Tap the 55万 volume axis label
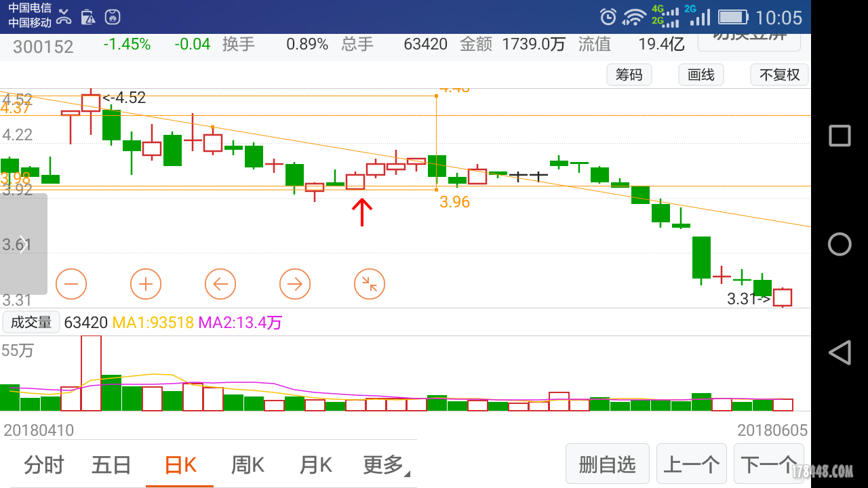Viewport: 868px width, 488px height. [x=18, y=351]
